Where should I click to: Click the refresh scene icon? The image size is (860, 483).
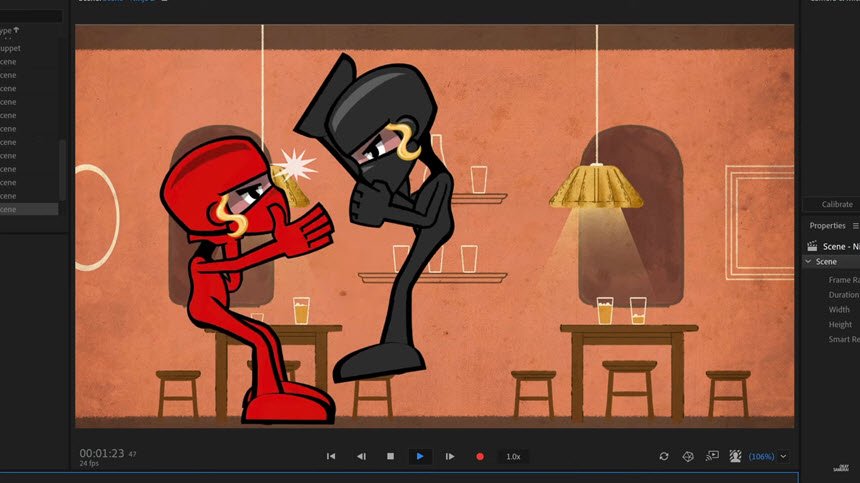coord(664,456)
